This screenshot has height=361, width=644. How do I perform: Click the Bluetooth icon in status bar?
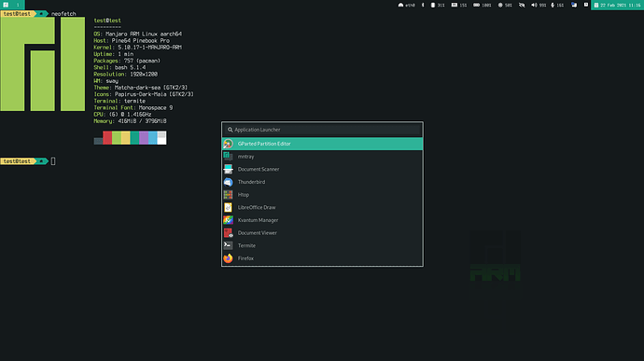point(423,5)
